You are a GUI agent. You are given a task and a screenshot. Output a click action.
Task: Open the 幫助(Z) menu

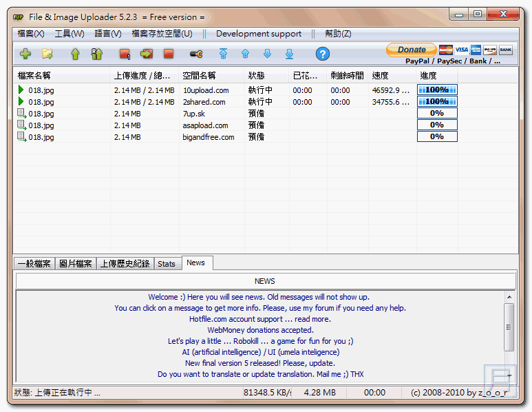click(338, 34)
